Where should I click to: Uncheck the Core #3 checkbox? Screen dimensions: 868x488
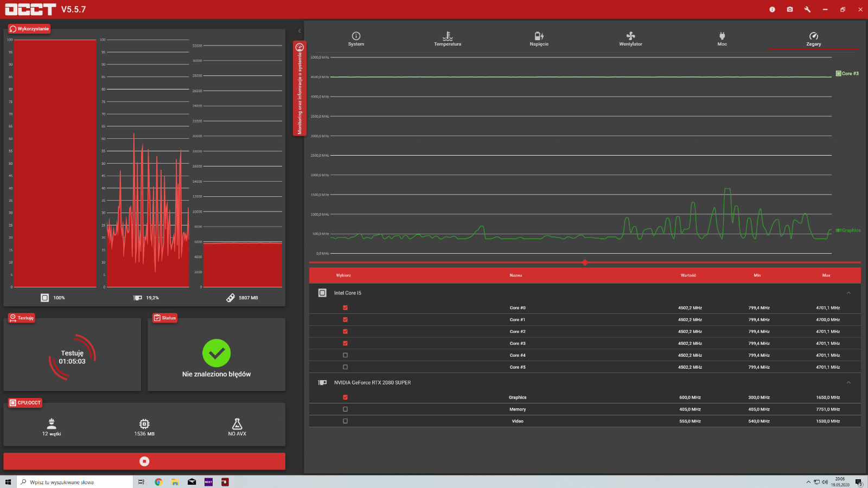tap(345, 343)
